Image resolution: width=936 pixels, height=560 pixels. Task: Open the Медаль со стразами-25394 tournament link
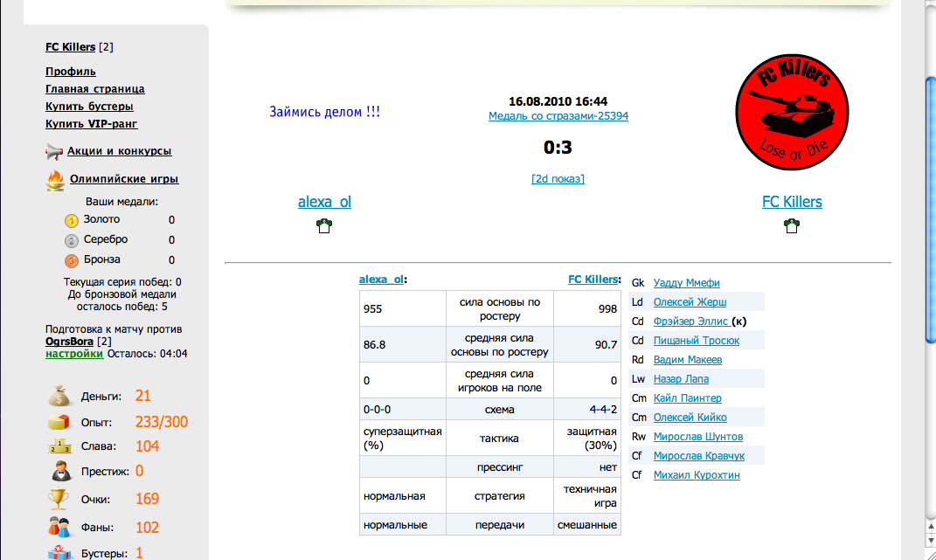tap(558, 116)
